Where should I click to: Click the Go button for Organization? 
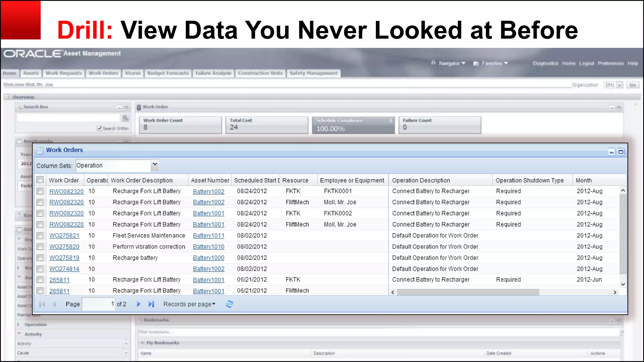click(633, 85)
